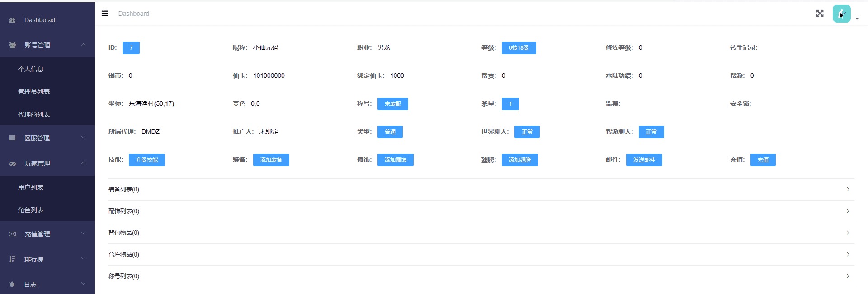Expand the 区服管理 menu arrow
Image resolution: width=868 pixels, height=294 pixels.
(x=83, y=138)
